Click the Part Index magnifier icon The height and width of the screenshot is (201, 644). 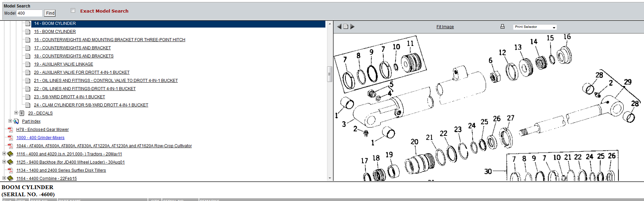pos(16,121)
